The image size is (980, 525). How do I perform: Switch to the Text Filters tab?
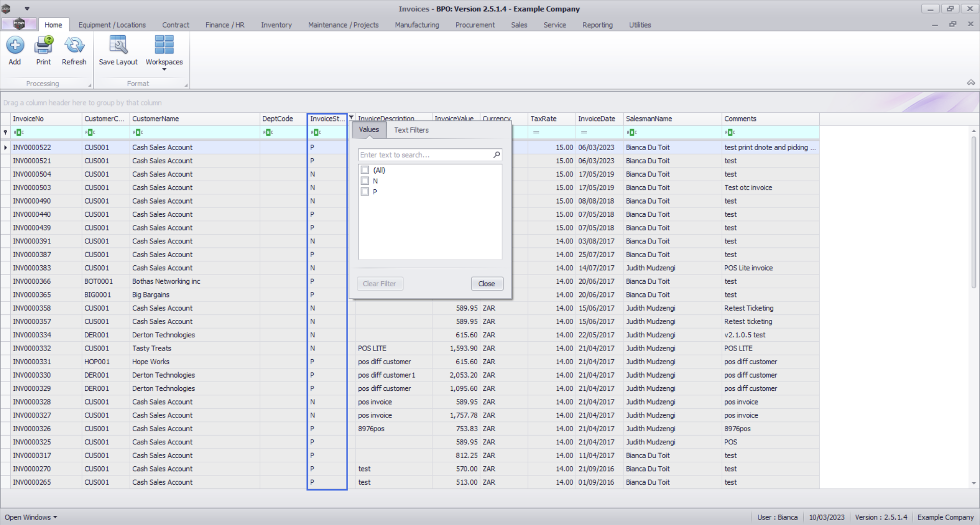[411, 130]
